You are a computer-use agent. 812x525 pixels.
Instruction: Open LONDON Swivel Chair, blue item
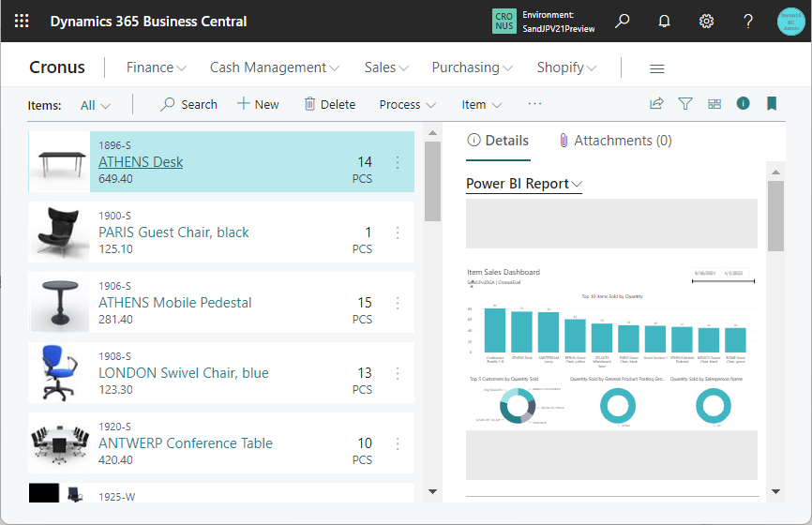[184, 373]
